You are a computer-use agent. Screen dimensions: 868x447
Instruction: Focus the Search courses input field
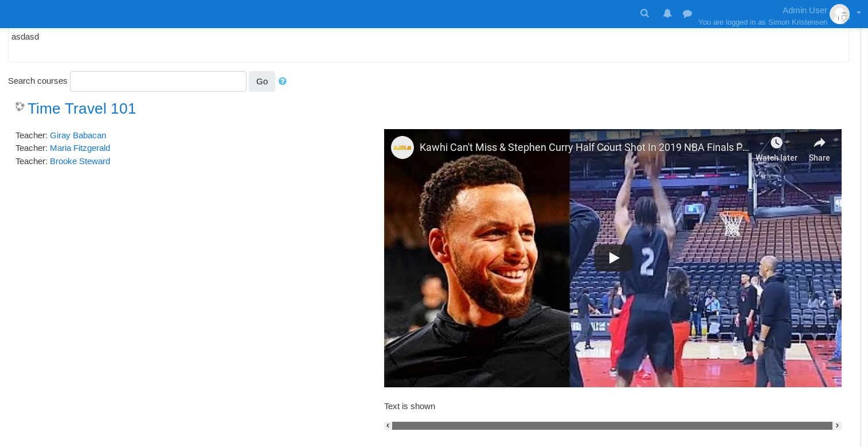(x=158, y=81)
